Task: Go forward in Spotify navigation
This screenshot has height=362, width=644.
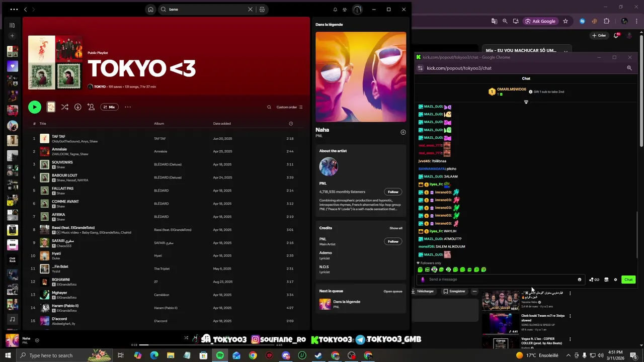Action: coord(34,9)
